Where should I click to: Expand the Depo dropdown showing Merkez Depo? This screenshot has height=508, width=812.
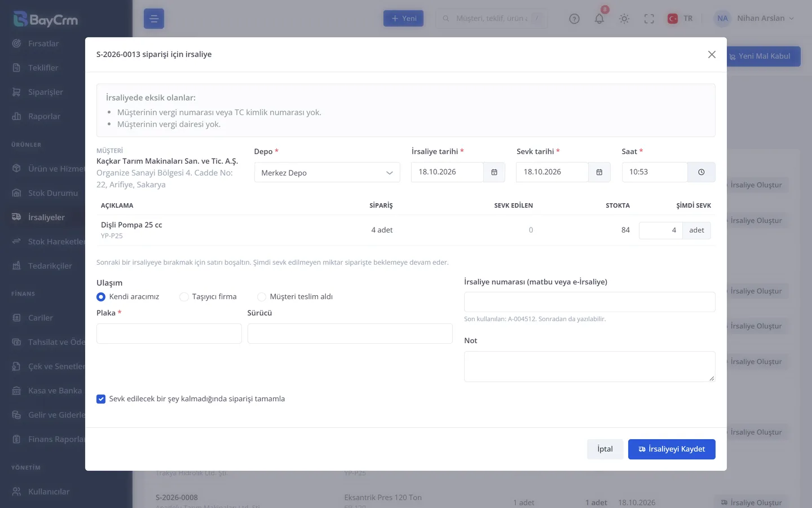coord(327,173)
